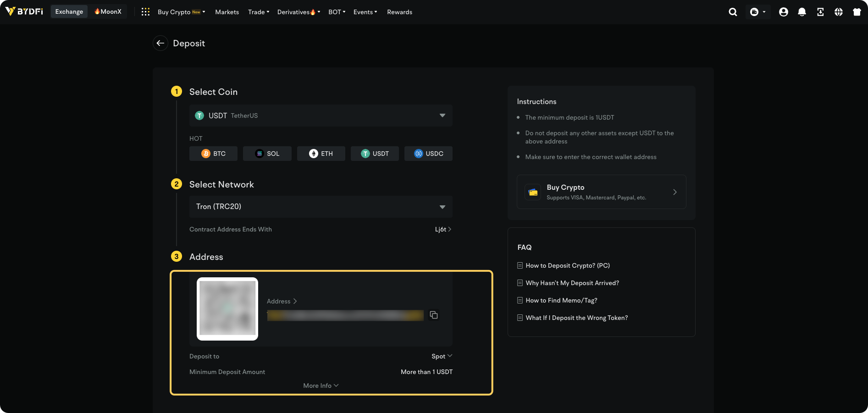Image resolution: width=868 pixels, height=413 pixels.
Task: Go back using the arrow button
Action: point(160,43)
